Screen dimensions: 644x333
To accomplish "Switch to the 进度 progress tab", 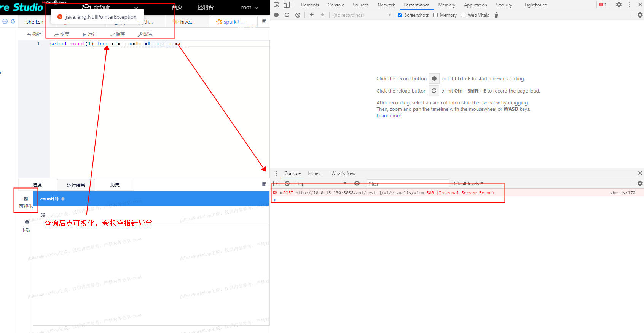I will 37,184.
